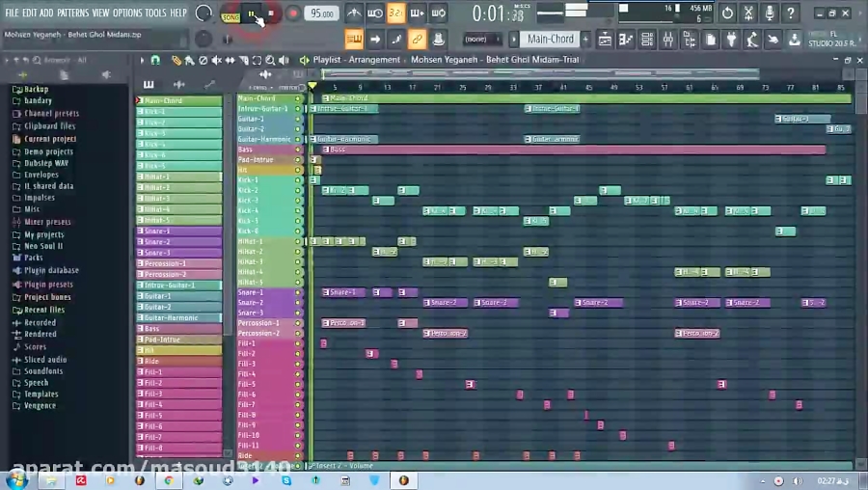
Task: Open the Main-Chord pattern selector dropdown
Action: (x=551, y=40)
